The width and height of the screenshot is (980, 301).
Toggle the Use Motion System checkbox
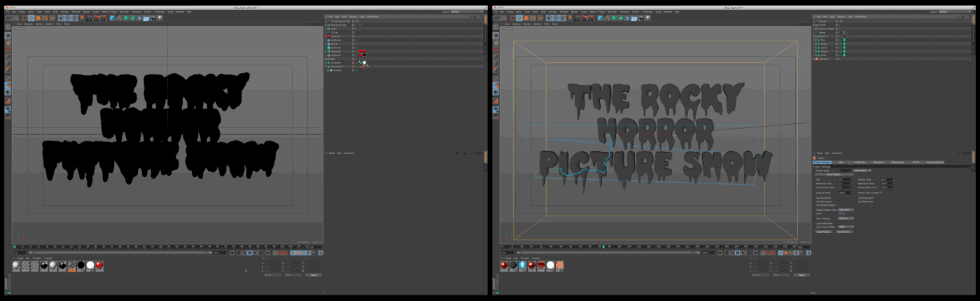(x=839, y=205)
